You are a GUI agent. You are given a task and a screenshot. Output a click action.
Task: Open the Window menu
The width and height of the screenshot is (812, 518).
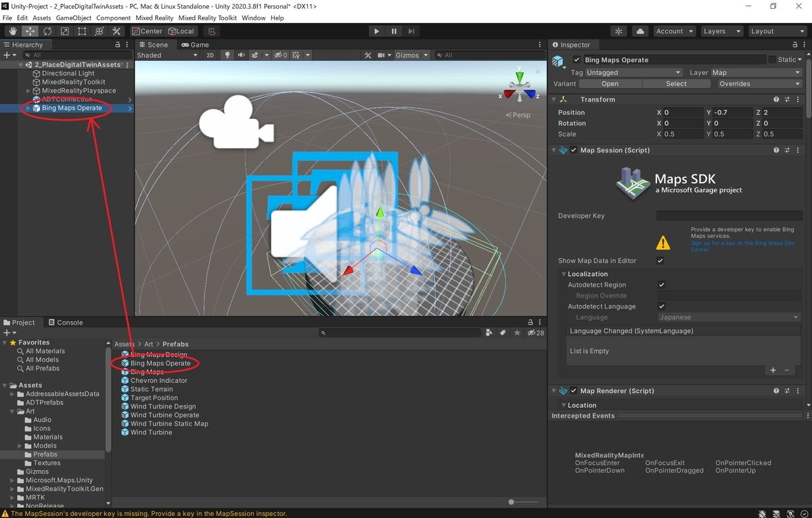[254, 18]
